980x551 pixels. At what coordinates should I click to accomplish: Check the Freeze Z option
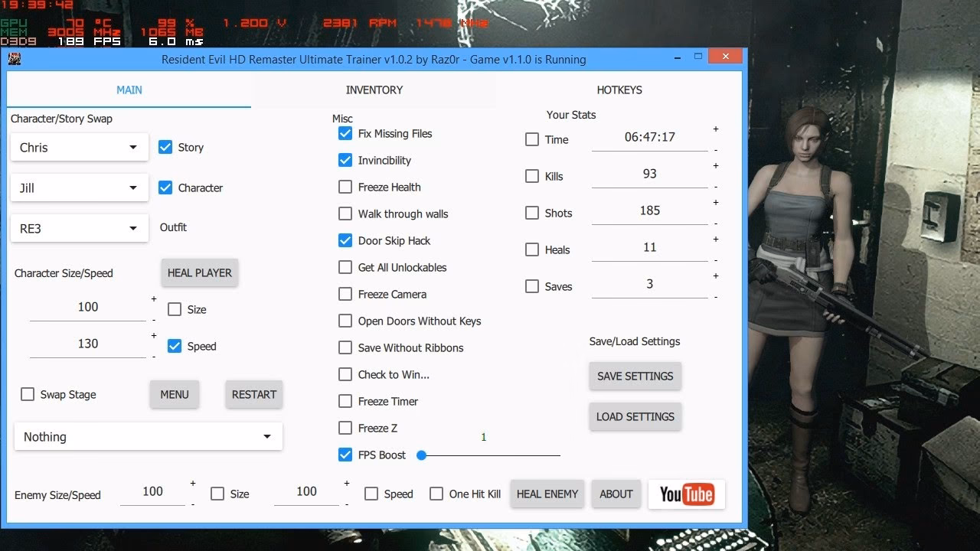click(345, 428)
